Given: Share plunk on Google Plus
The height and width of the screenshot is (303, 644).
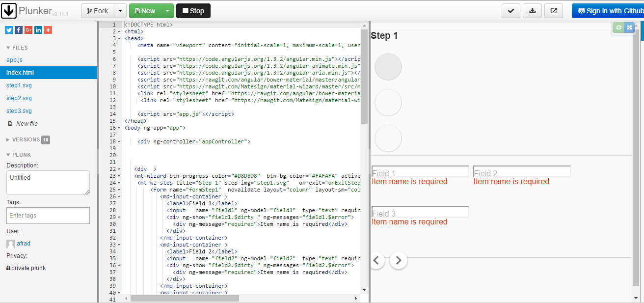Looking at the screenshot, I should [28, 30].
